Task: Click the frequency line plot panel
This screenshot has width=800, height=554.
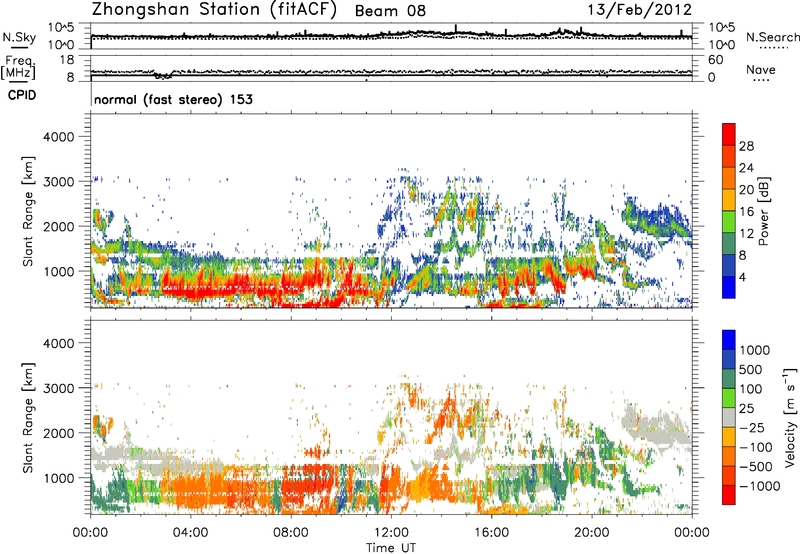Action: coord(392,68)
